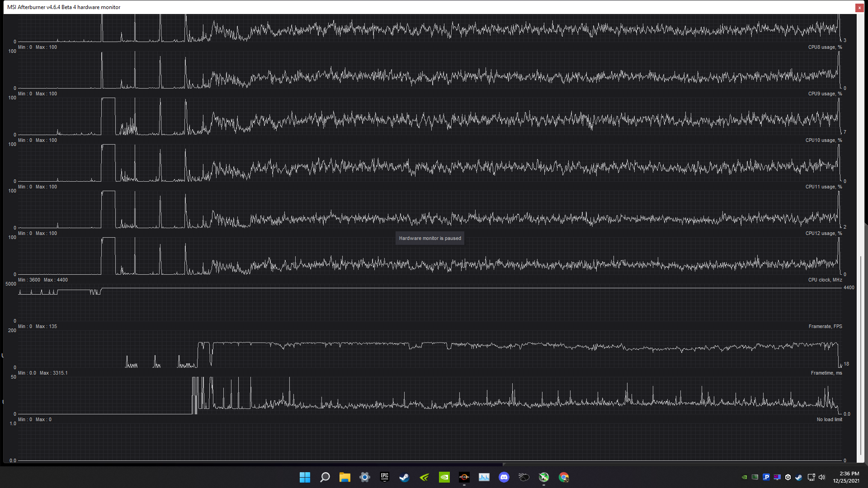
Task: Click the vertical scrollbar thumb of monitor
Action: 860,355
